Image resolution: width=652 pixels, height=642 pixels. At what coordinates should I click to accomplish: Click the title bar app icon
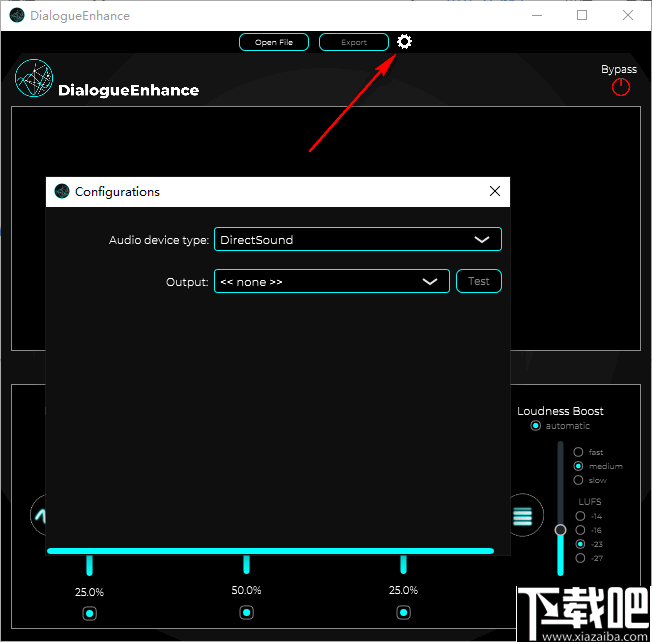[17, 16]
